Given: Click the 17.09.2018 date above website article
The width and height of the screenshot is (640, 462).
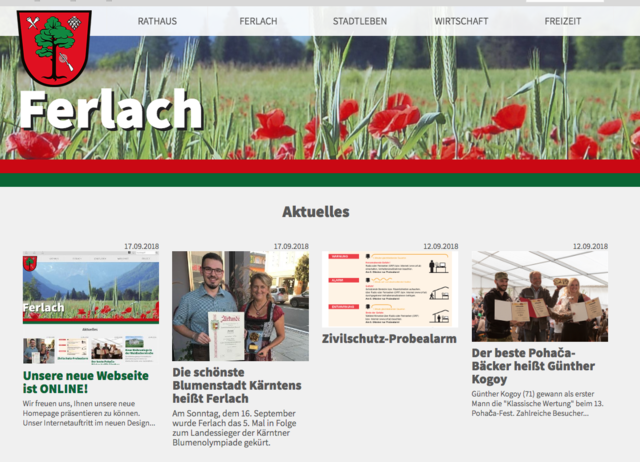Looking at the screenshot, I should (142, 247).
